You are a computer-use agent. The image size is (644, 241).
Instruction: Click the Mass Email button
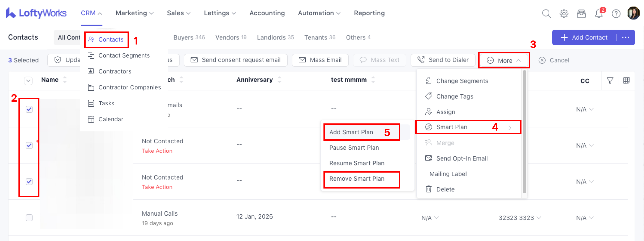tap(320, 60)
